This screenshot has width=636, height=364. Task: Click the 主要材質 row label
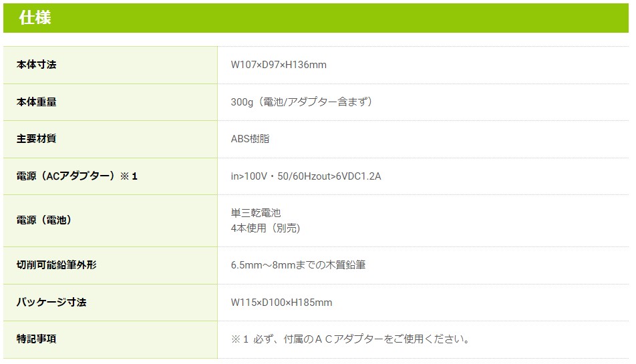(x=36, y=139)
